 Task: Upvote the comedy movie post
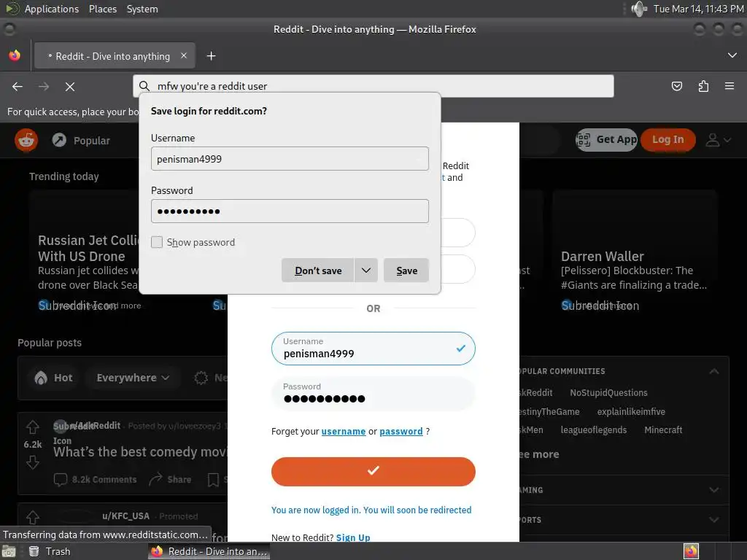pos(33,427)
